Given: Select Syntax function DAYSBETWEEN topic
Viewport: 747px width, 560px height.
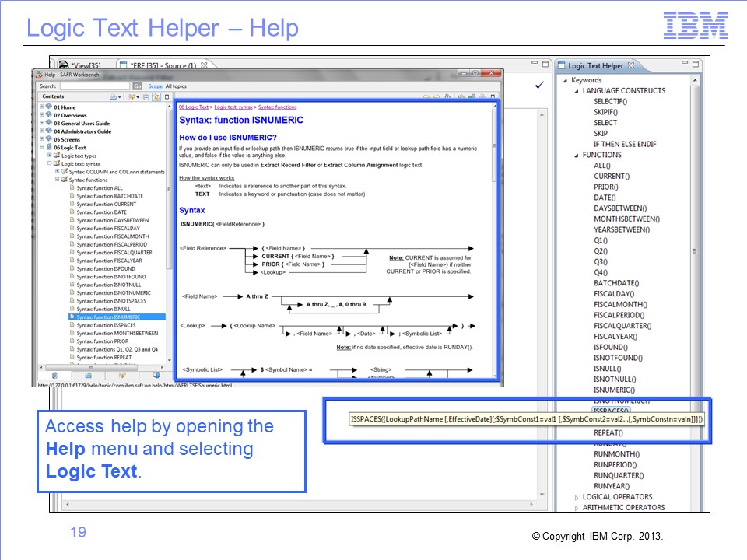Looking at the screenshot, I should (x=112, y=220).
